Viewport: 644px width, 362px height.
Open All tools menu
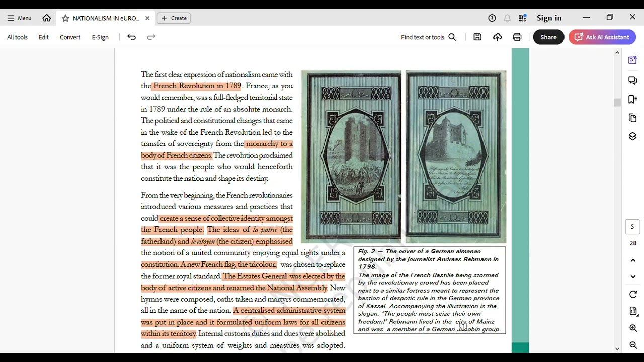(x=17, y=37)
